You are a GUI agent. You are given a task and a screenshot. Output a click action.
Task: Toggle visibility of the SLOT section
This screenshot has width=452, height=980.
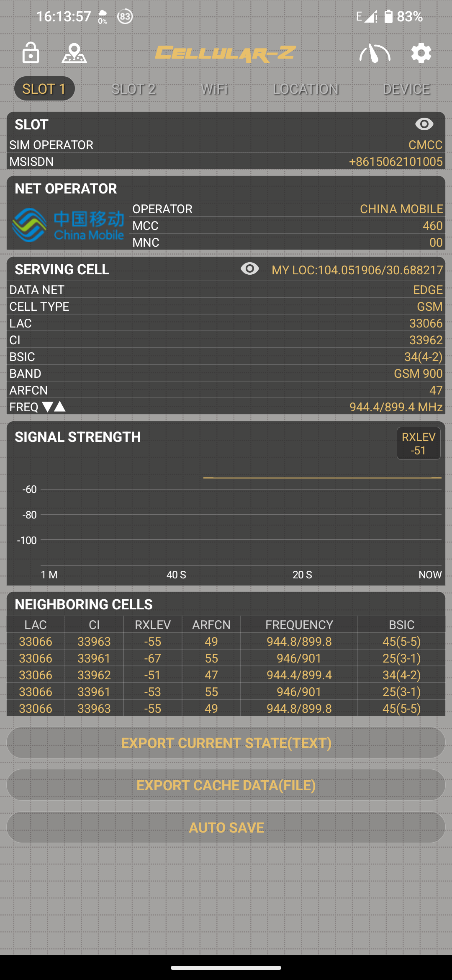[x=424, y=124]
